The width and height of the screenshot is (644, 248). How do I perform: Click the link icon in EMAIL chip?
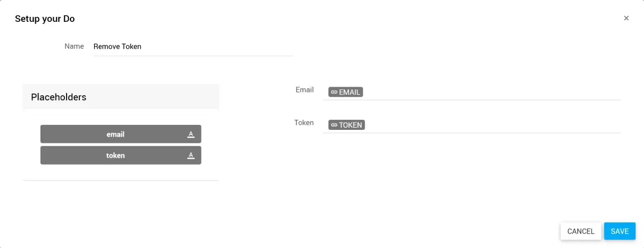coord(334,92)
